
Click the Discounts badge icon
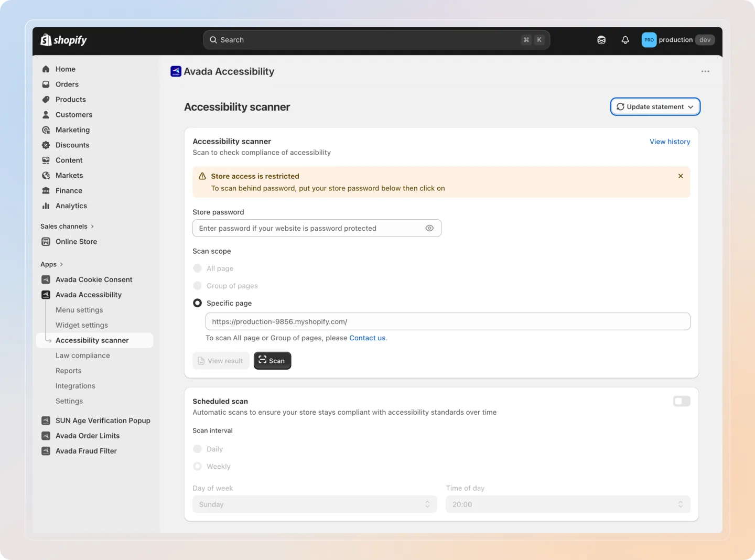[46, 145]
